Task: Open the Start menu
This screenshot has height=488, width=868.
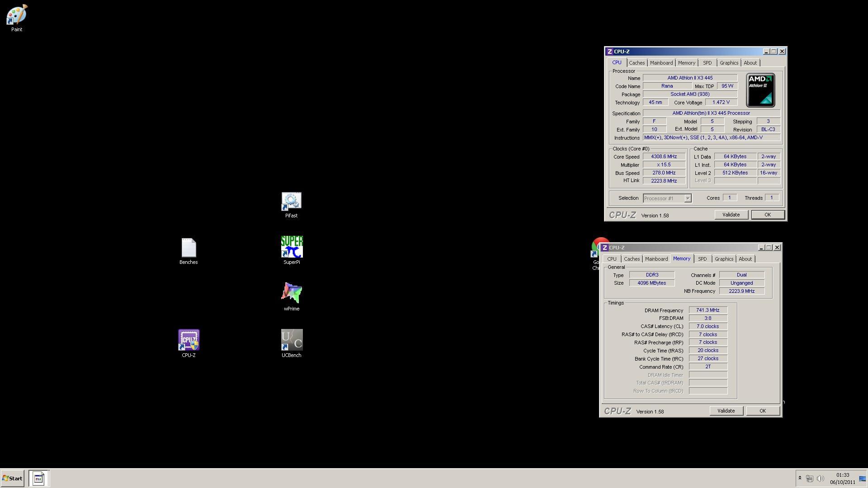Action: (12, 478)
